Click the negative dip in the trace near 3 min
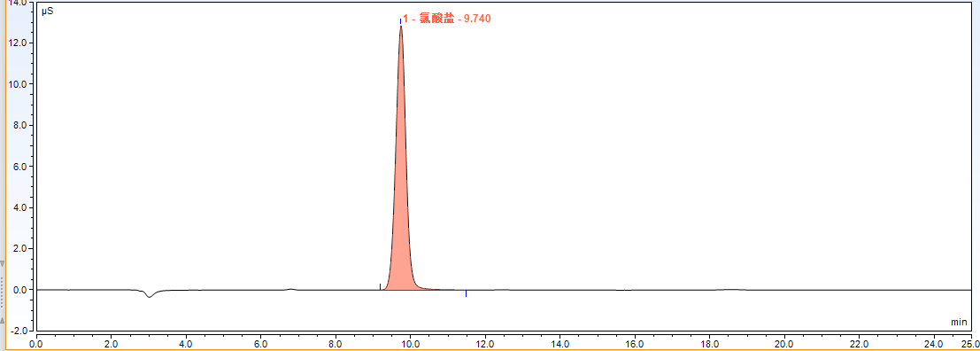980x351 pixels. (149, 294)
